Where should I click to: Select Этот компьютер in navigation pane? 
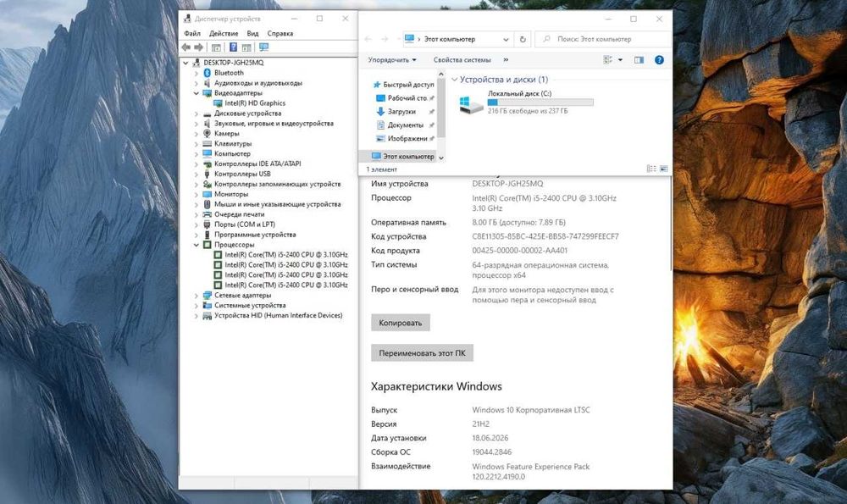402,156
